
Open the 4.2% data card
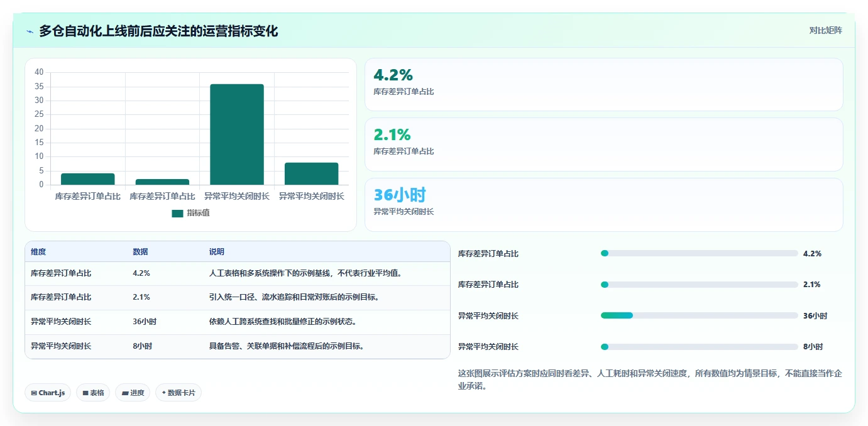pyautogui.click(x=603, y=85)
